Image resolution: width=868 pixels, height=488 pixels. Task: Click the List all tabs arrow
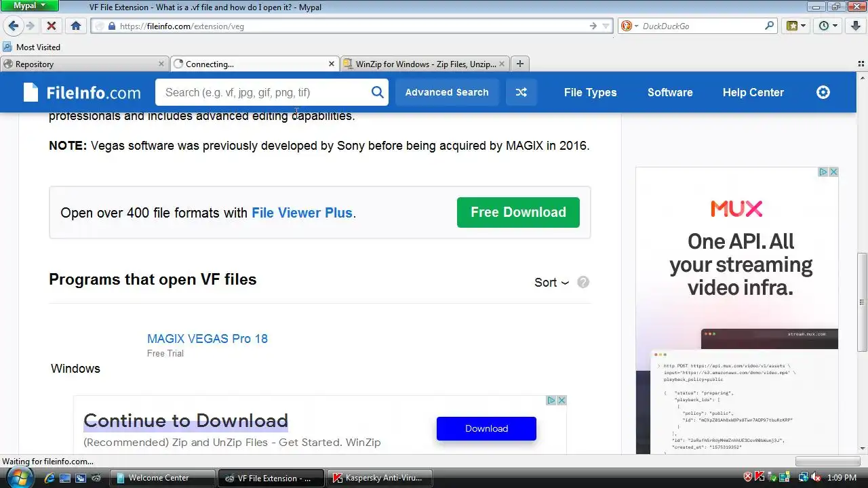click(x=861, y=64)
